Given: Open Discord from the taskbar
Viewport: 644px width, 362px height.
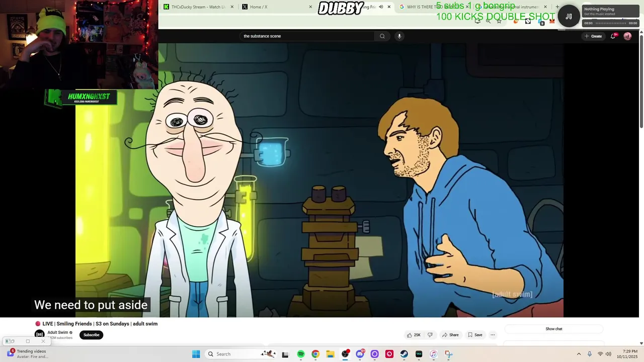Looking at the screenshot, I should [x=360, y=354].
